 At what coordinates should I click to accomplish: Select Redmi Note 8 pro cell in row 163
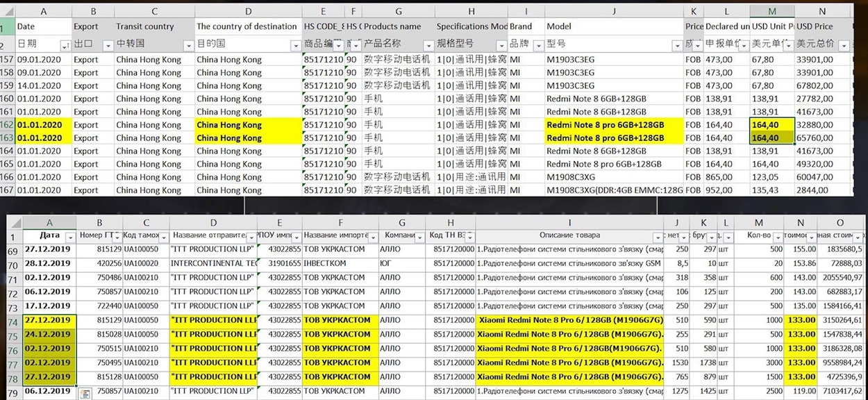tap(614, 137)
